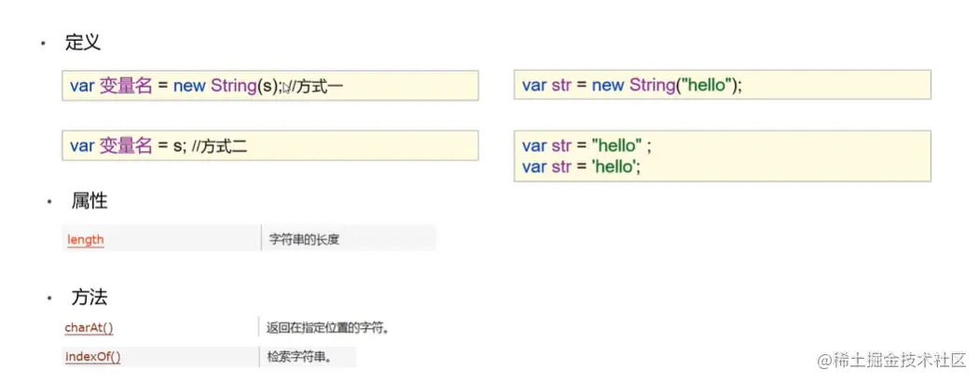The height and width of the screenshot is (383, 980).
Task: Click 变量名 in the 方式二 code box
Action: tap(125, 145)
